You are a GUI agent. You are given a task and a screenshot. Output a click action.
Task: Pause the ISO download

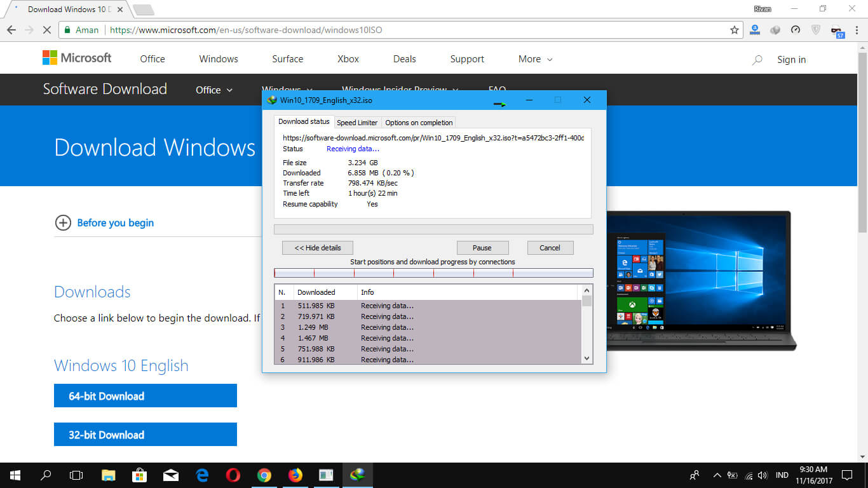pyautogui.click(x=482, y=248)
